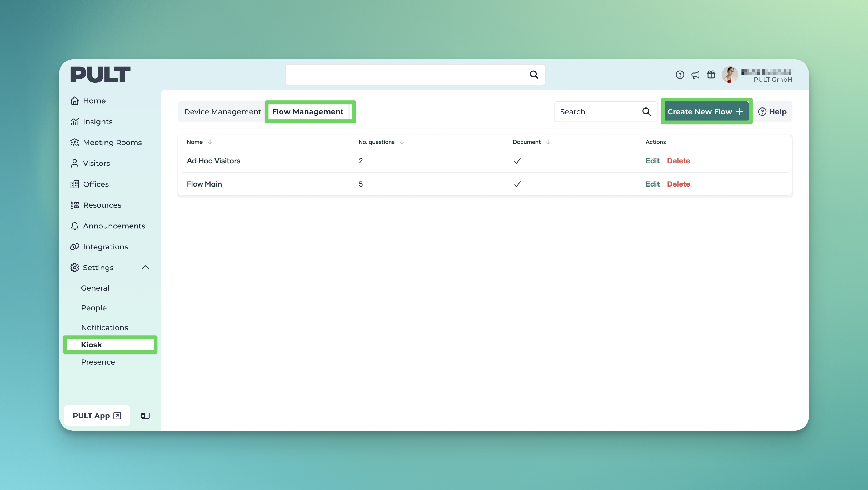Viewport: 868px width, 490px height.
Task: Click the flow Search input field
Action: coord(598,112)
